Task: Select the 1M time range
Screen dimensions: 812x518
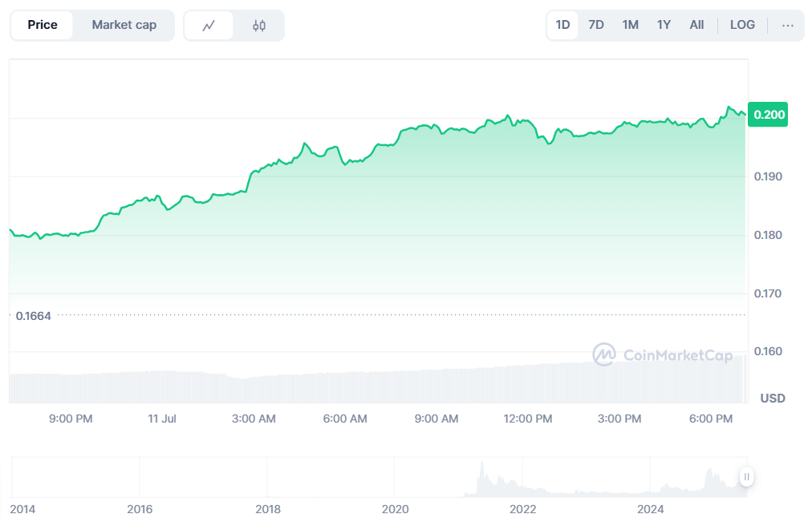Action: [x=630, y=26]
